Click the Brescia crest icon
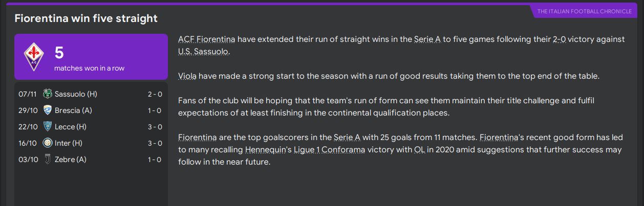 [48, 110]
